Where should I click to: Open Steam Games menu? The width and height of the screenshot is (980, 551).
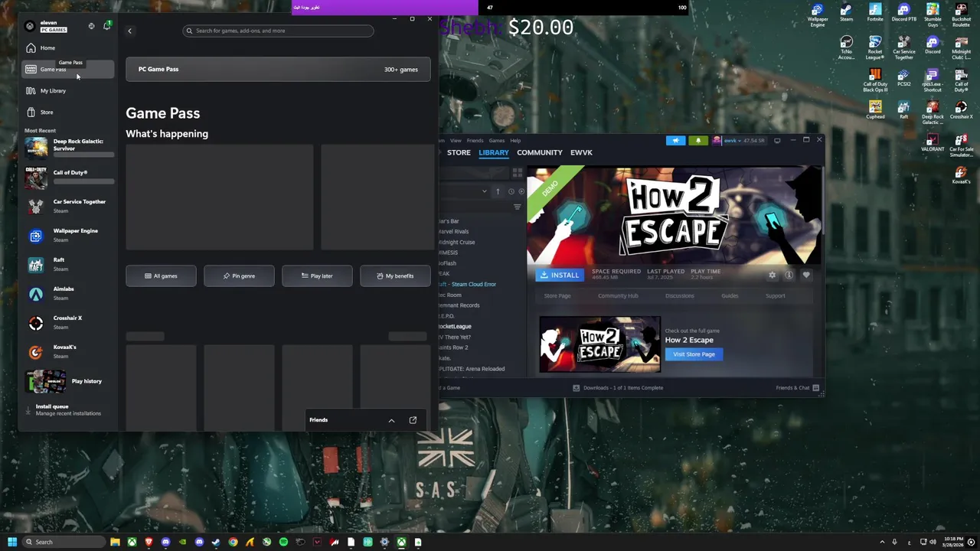tap(497, 141)
